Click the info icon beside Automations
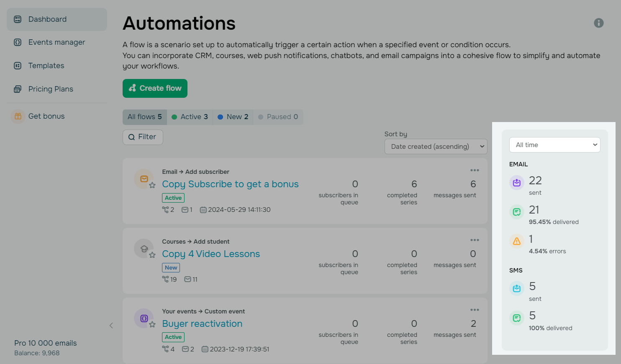 (599, 23)
